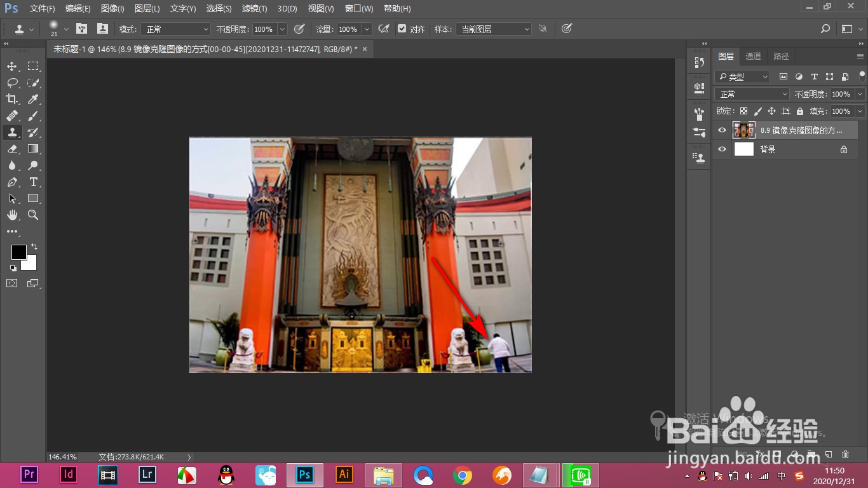868x488 pixels.
Task: Select the Pen tool
Action: [x=12, y=182]
